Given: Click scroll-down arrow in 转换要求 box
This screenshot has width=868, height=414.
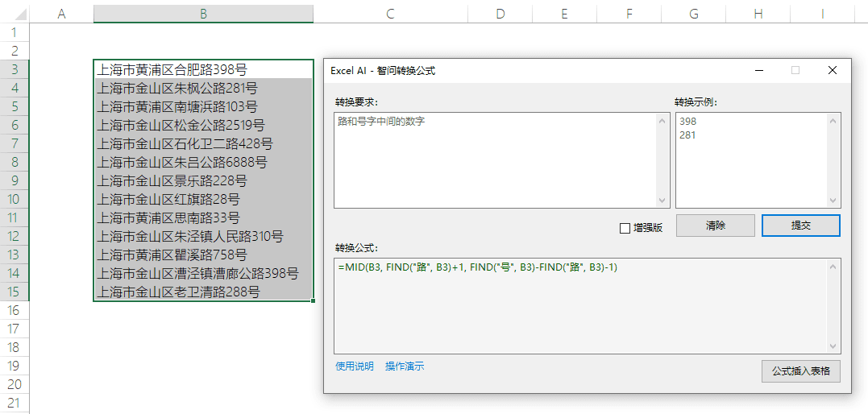Looking at the screenshot, I should click(662, 201).
